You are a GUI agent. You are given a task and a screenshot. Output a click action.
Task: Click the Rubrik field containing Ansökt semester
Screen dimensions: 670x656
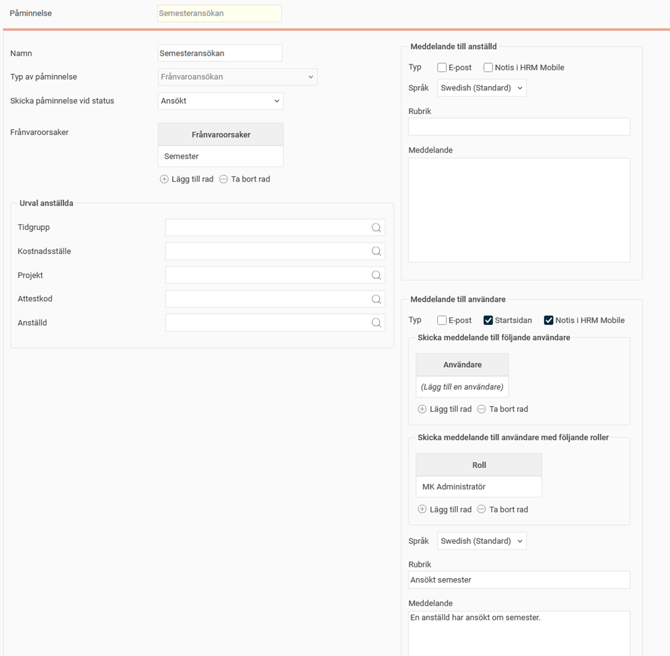click(x=519, y=580)
